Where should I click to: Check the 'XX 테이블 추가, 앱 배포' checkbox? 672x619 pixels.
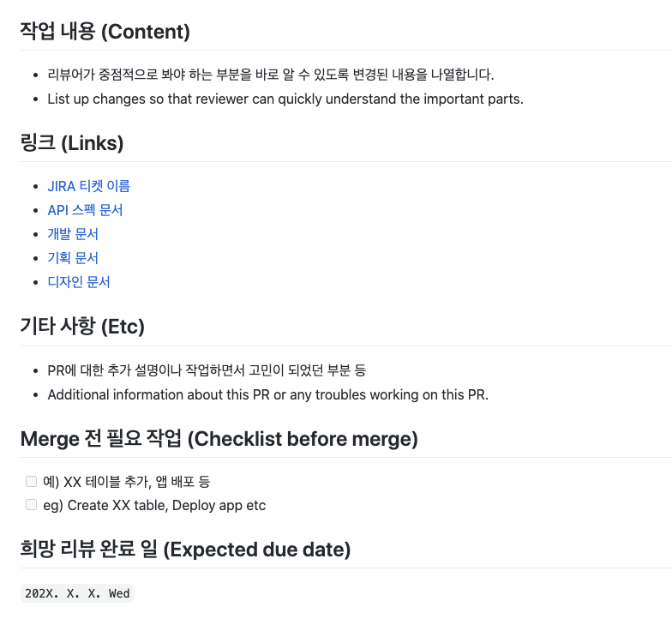pyautogui.click(x=31, y=482)
